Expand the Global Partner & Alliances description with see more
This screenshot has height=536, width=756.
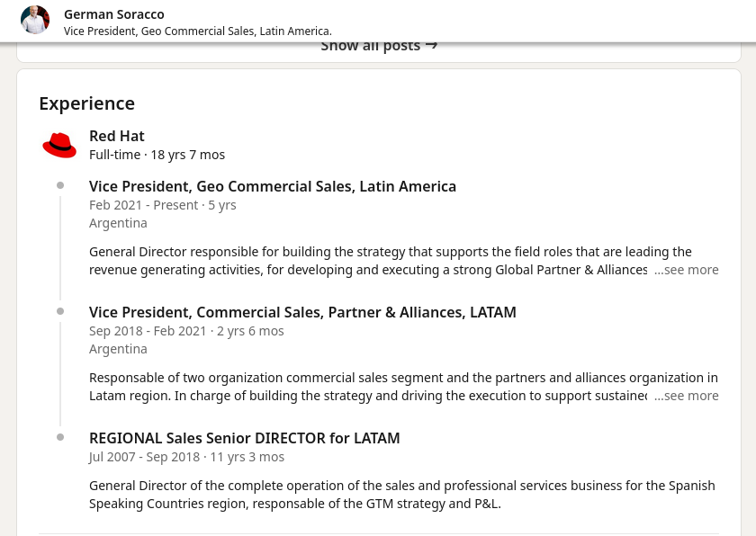(687, 270)
